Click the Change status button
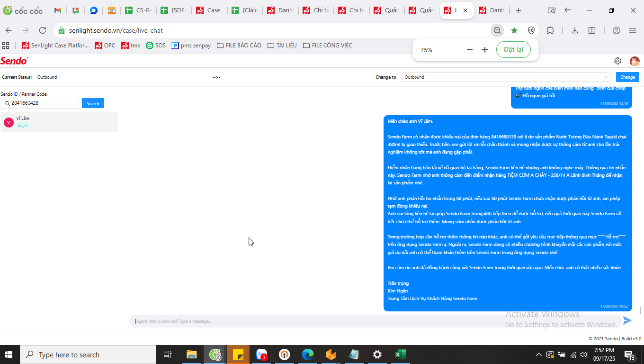 click(627, 77)
